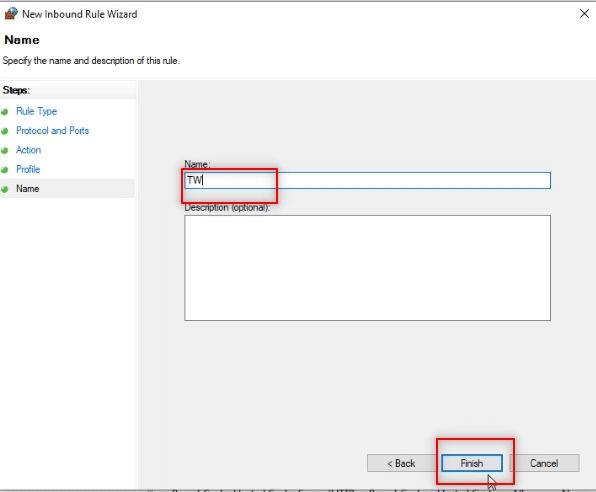Open the Protocol and Ports step

click(52, 131)
